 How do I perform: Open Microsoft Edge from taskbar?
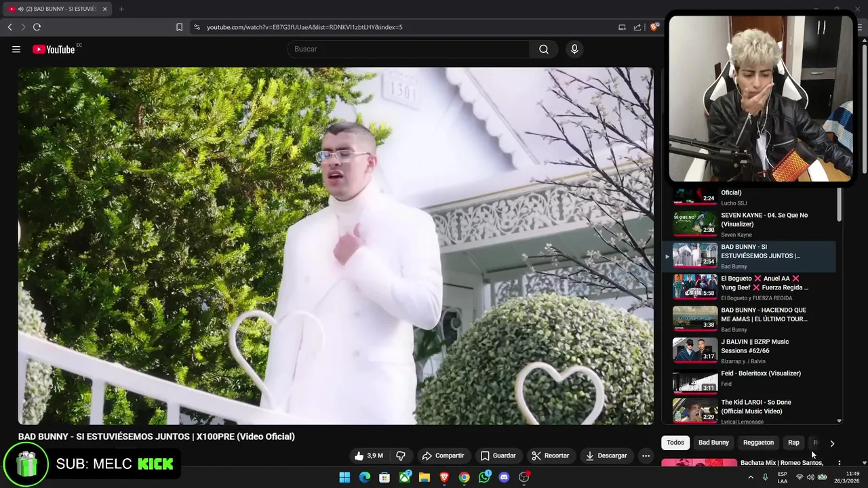click(364, 477)
